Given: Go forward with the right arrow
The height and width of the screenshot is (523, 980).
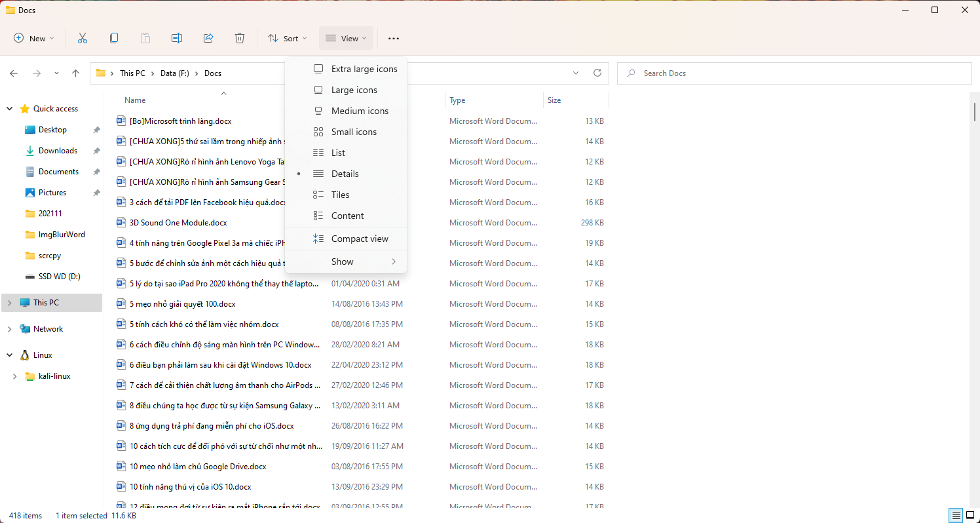Looking at the screenshot, I should (x=37, y=73).
